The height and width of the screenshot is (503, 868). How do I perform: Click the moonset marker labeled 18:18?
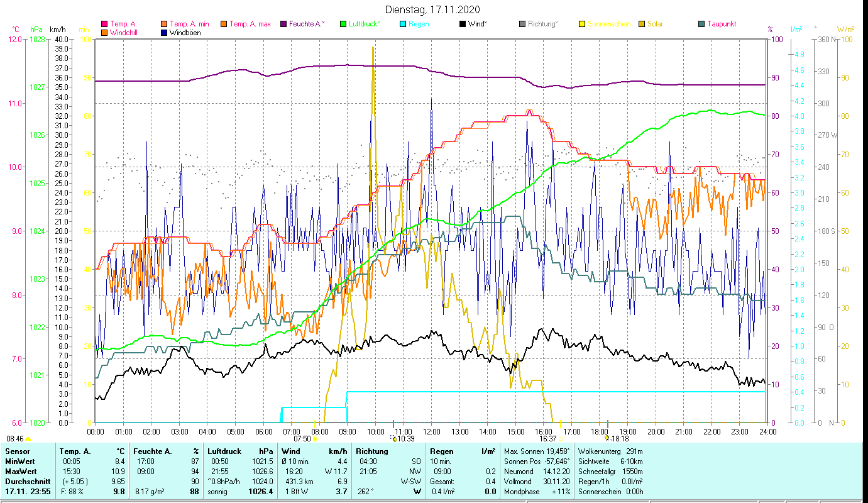click(x=607, y=439)
